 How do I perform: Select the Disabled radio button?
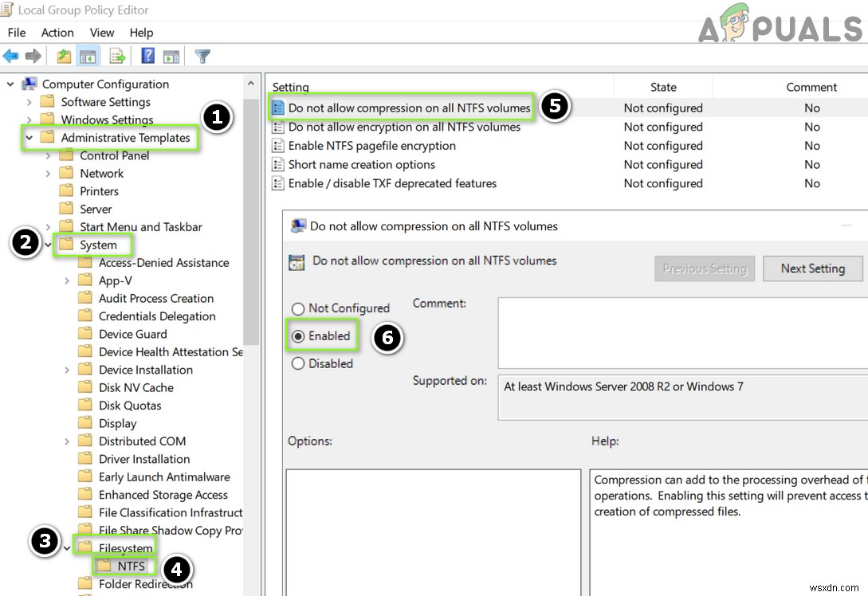pyautogui.click(x=298, y=363)
